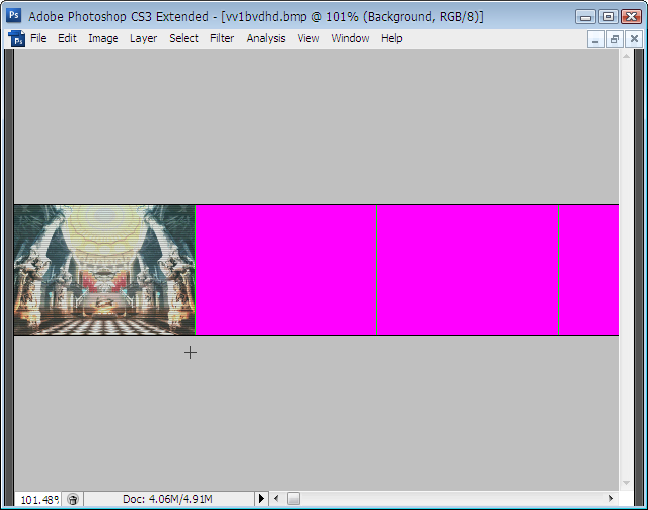The image size is (648, 510).
Task: Restore the document window
Action: point(615,39)
